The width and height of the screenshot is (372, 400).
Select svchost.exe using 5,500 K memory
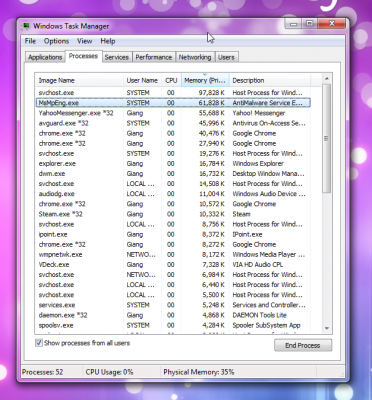(x=173, y=295)
